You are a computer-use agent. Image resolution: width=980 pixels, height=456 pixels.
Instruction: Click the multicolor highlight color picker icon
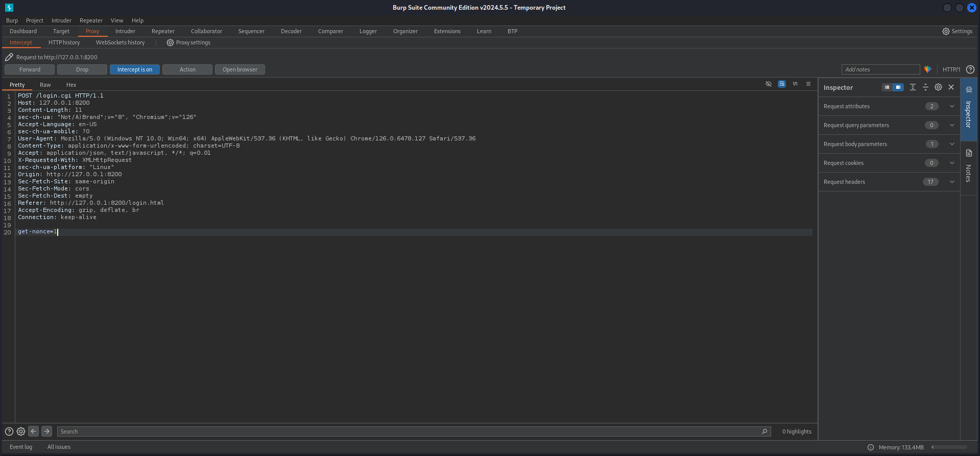coord(927,69)
